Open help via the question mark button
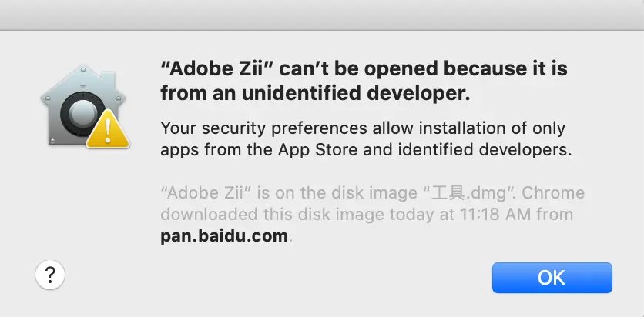 point(51,275)
